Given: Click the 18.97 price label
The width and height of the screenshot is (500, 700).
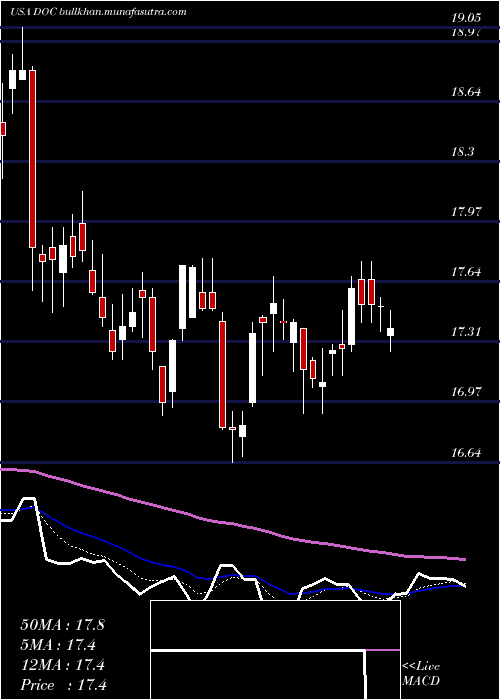Looking at the screenshot, I should coord(466,32).
